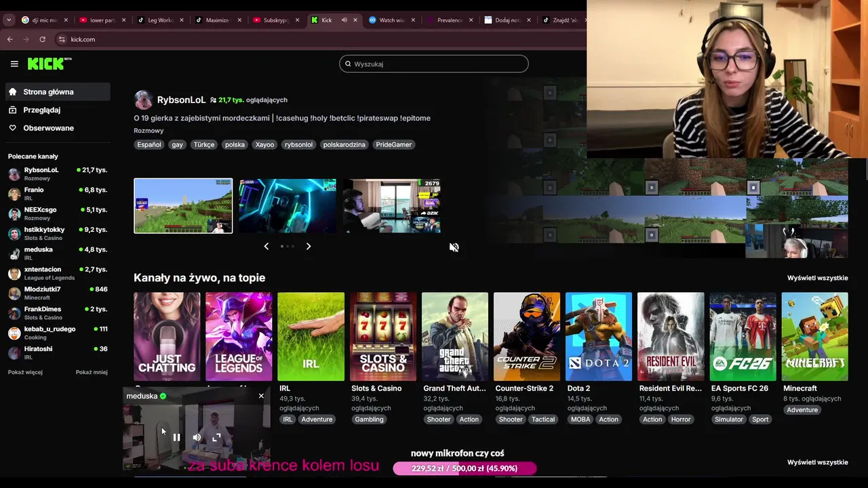
Task: Show previous featured stream with left arrow
Action: click(266, 246)
